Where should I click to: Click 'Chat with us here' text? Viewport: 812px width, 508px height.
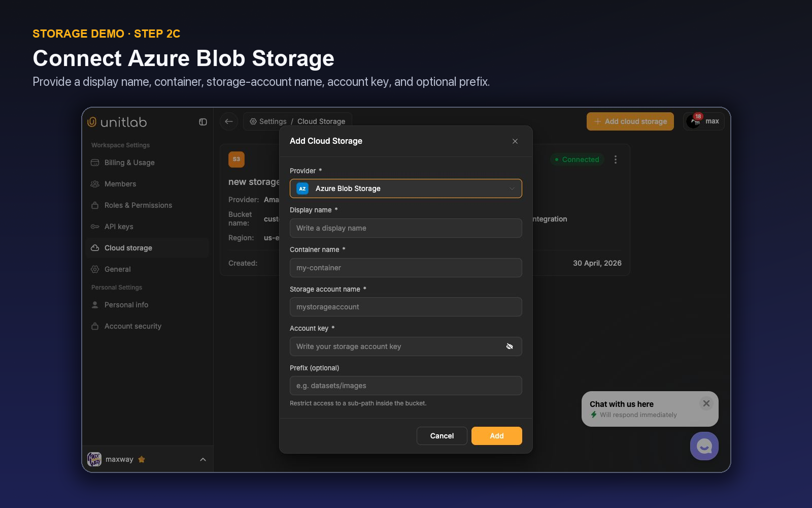(622, 404)
